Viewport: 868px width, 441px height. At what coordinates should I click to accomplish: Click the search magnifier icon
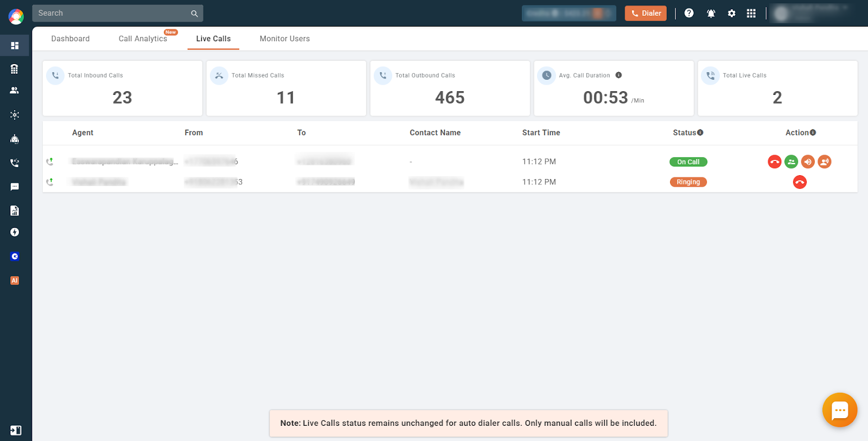click(194, 14)
